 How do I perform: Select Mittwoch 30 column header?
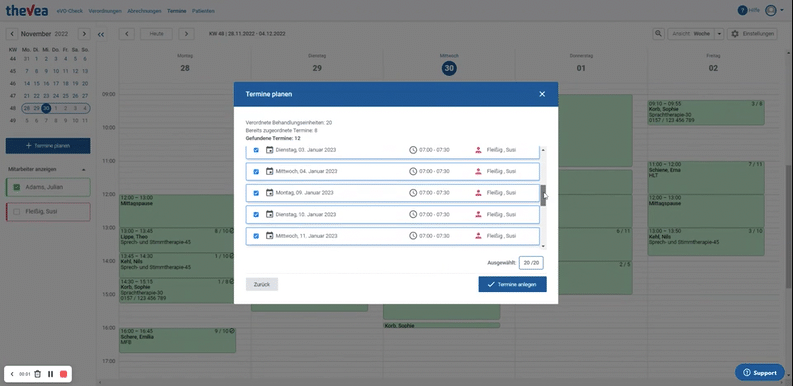pos(449,68)
